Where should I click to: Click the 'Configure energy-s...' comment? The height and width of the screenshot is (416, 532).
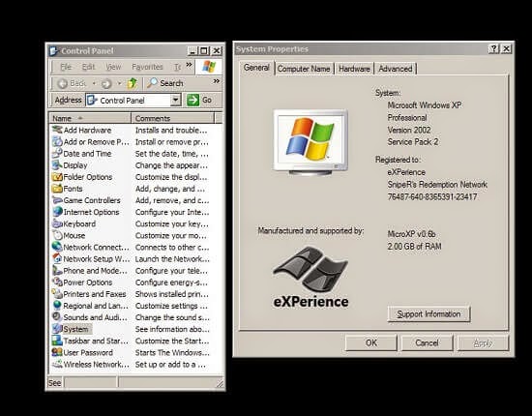171,282
